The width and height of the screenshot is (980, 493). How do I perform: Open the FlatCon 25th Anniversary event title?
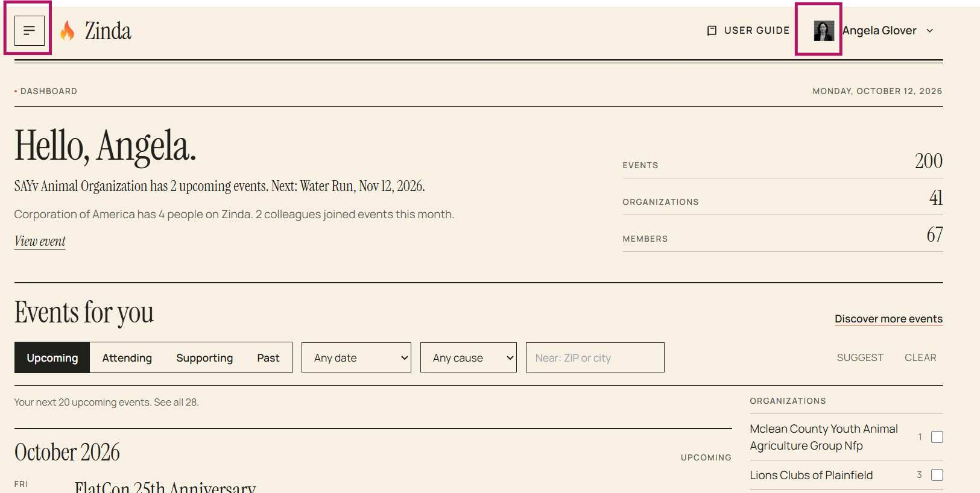coord(165,487)
